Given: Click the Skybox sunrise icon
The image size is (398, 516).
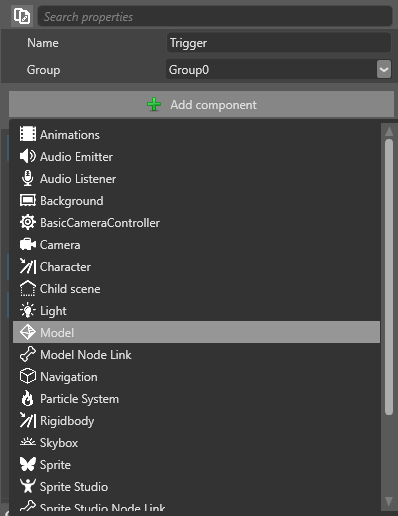Looking at the screenshot, I should click(x=28, y=443).
